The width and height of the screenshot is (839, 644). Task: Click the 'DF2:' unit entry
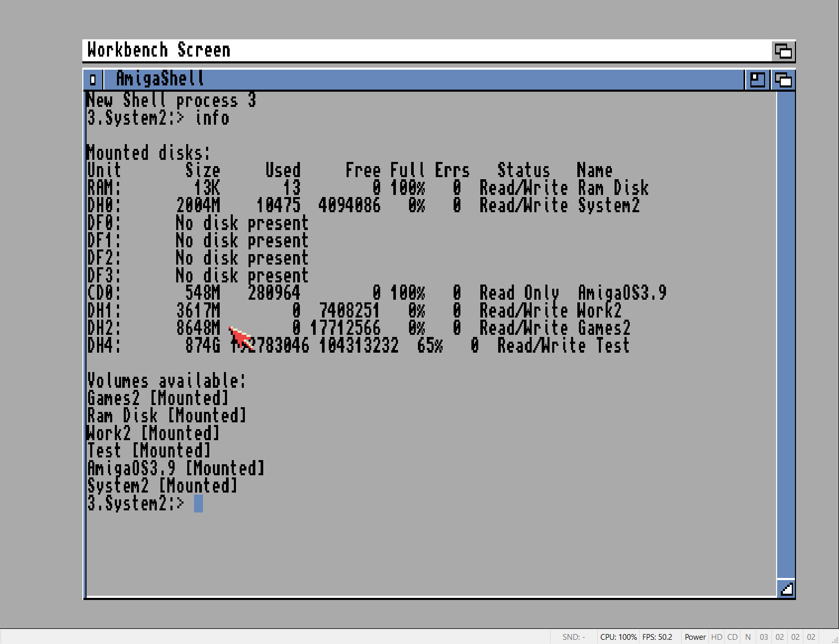pyautogui.click(x=104, y=258)
